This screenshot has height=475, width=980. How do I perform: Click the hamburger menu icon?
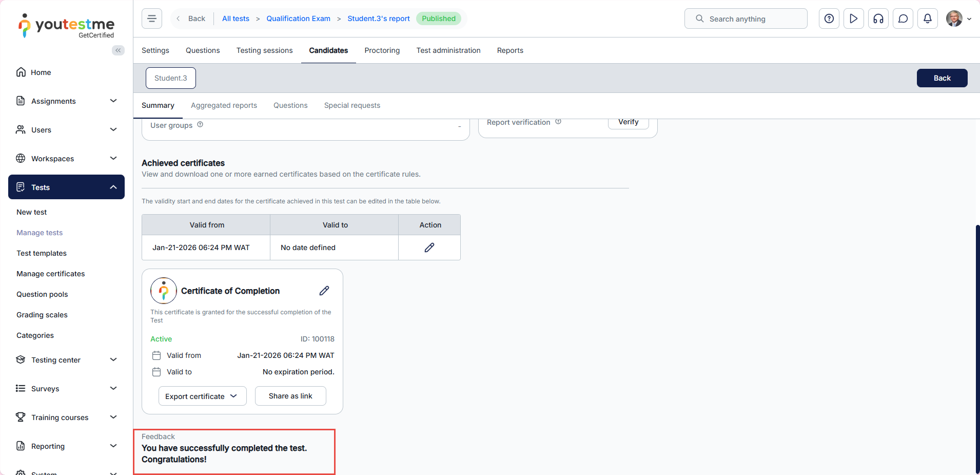[152, 18]
